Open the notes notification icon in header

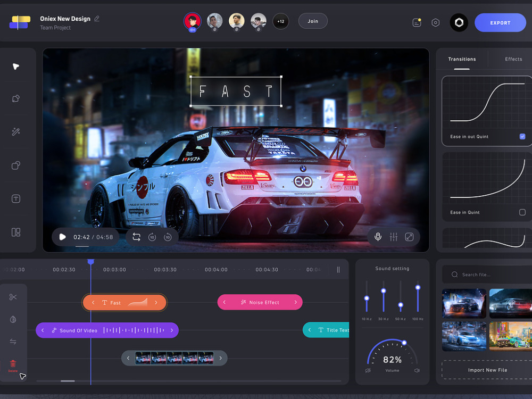point(417,22)
